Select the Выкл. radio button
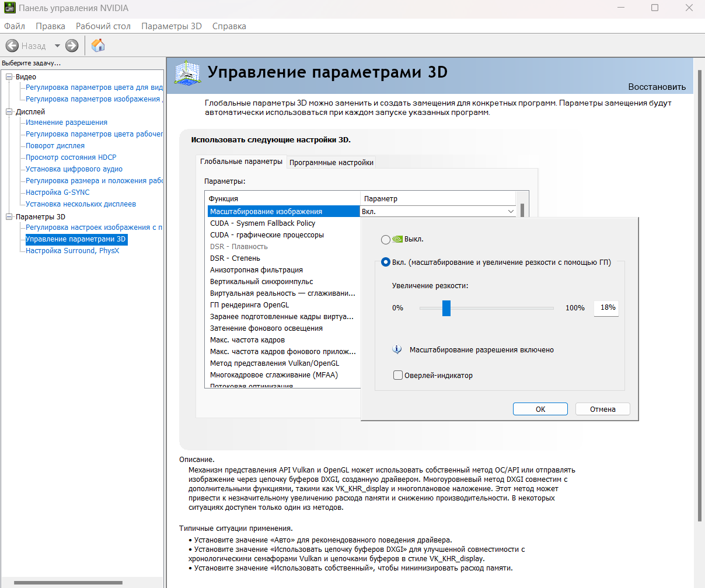 385,239
